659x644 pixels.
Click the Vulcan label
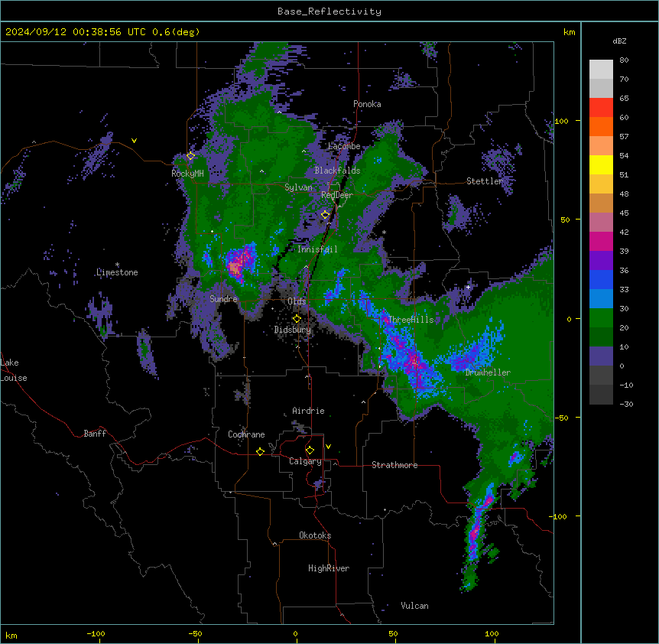[x=414, y=606]
